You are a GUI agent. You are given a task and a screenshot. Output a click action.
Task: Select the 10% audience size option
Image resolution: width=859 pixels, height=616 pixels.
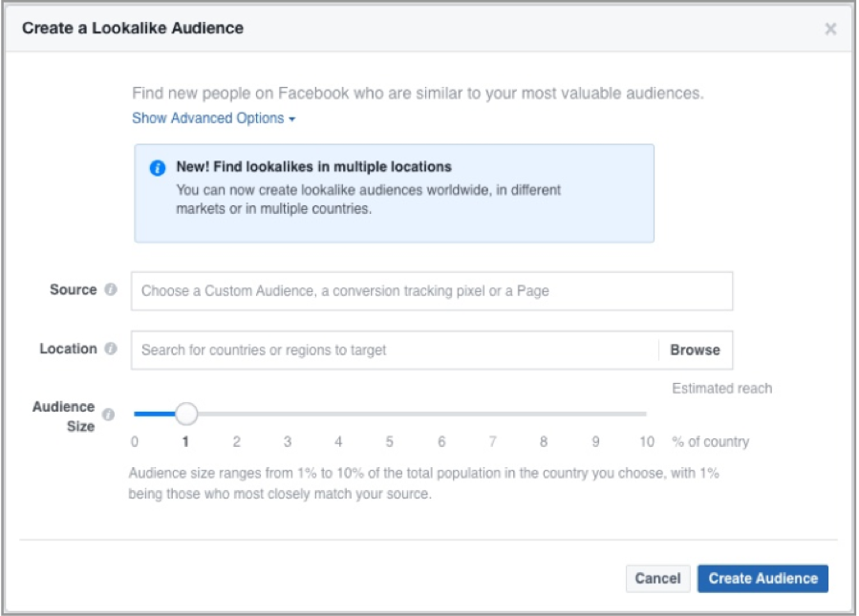tap(646, 414)
